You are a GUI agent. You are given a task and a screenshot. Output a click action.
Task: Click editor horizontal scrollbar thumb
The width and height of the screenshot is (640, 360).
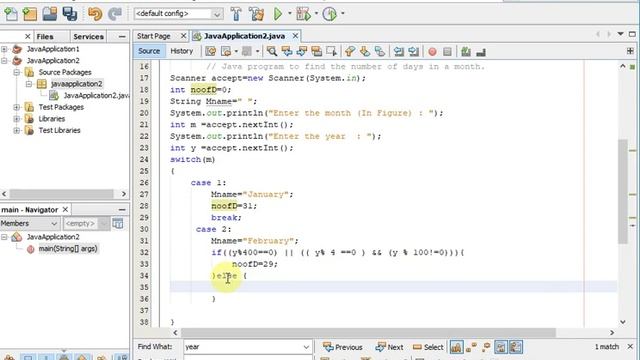pos(368,333)
